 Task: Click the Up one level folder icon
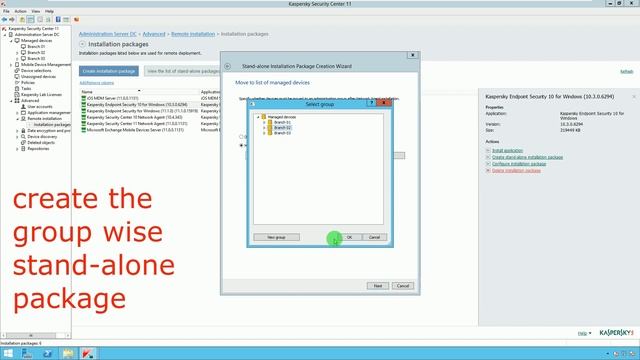click(x=22, y=20)
